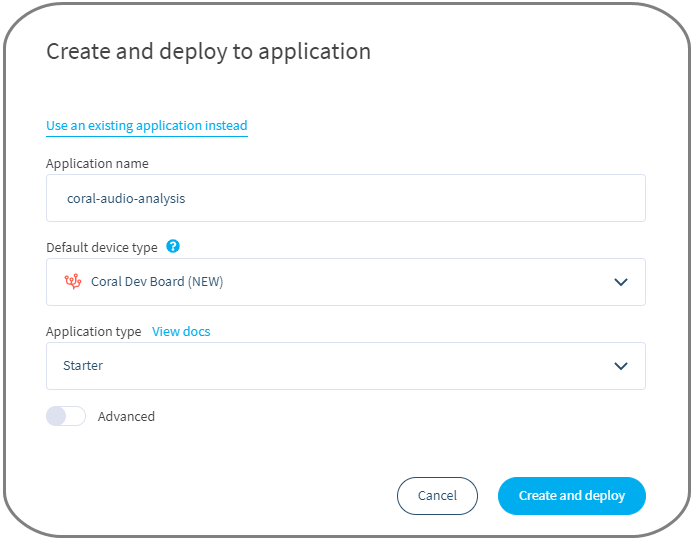Click the Cancel button
This screenshot has width=693, height=539.
point(437,496)
